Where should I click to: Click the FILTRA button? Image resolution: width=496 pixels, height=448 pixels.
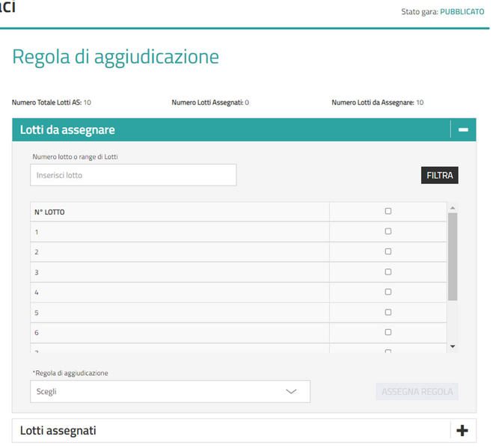[x=439, y=175]
